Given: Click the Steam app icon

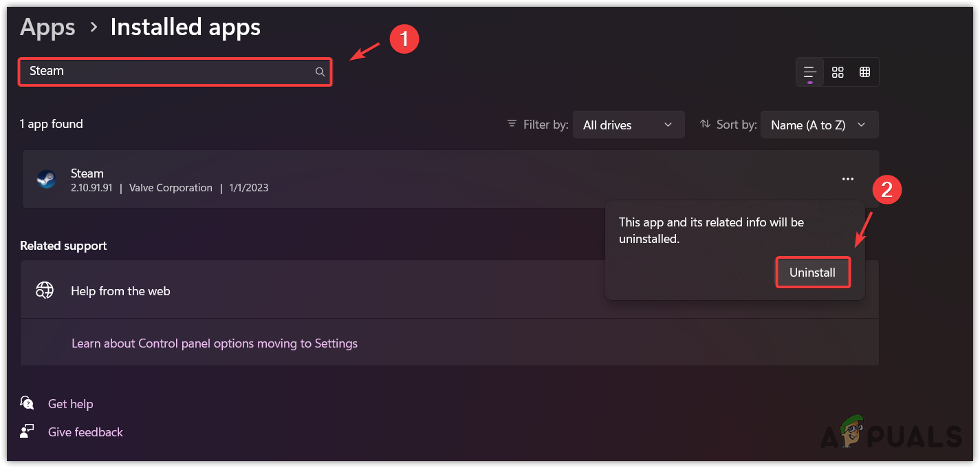Looking at the screenshot, I should [46, 180].
